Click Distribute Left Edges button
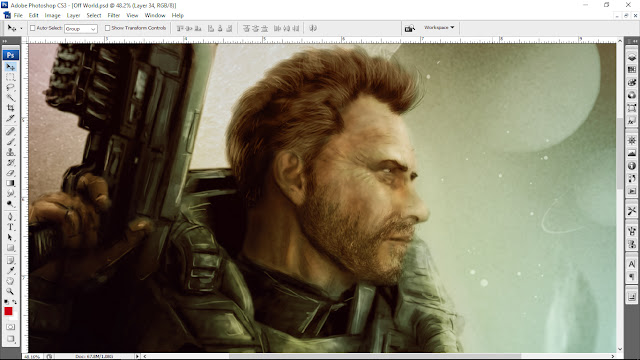This screenshot has width=640, height=360. (x=278, y=28)
